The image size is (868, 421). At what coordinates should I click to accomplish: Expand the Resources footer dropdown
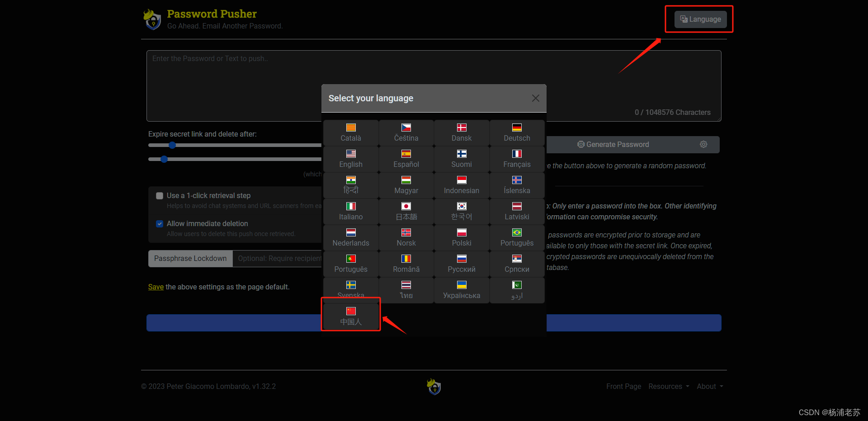pos(669,387)
